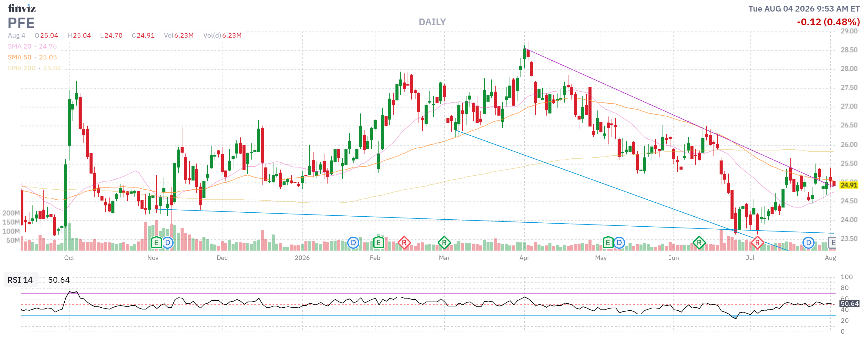The height and width of the screenshot is (341, 868).
Task: Click the 2026 label on the time axis
Action: pyautogui.click(x=302, y=258)
